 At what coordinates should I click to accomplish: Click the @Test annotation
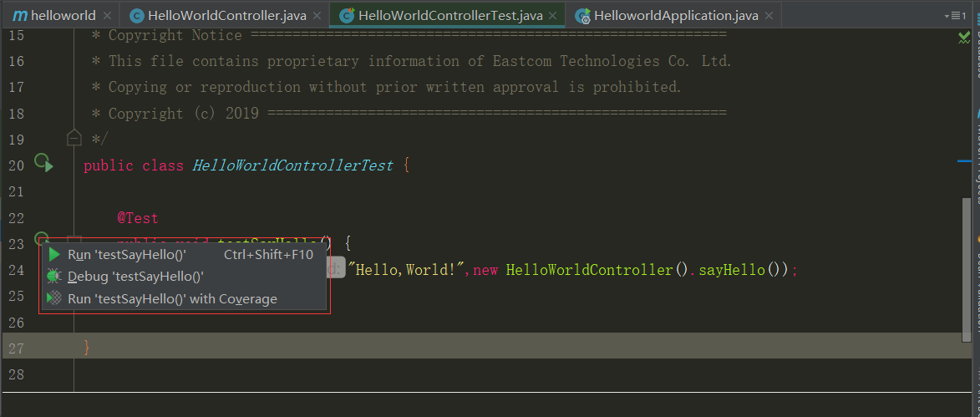click(138, 218)
